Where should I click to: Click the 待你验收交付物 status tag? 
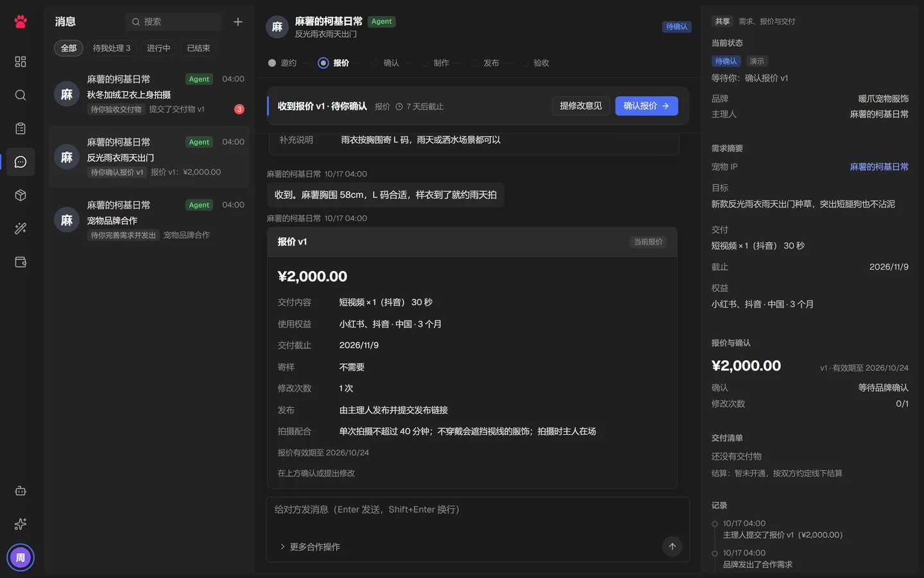tap(116, 110)
